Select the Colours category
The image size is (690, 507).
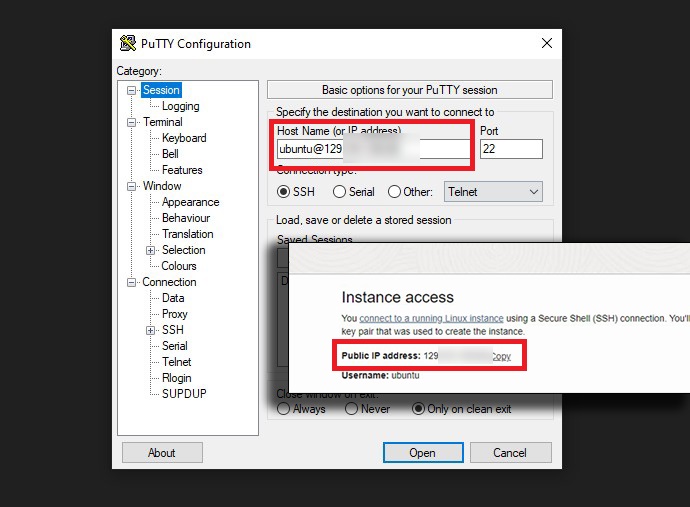point(179,266)
